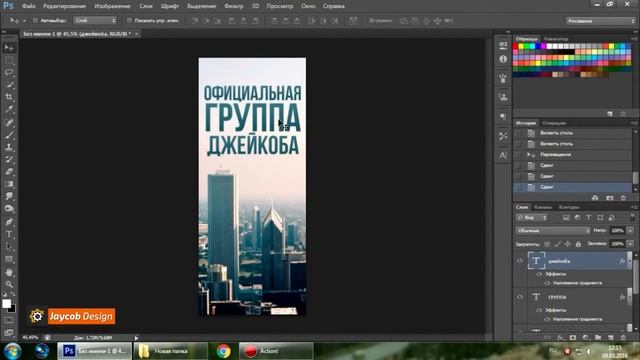The height and width of the screenshot is (360, 640).
Task: Select the Hand tool
Action: [9, 272]
